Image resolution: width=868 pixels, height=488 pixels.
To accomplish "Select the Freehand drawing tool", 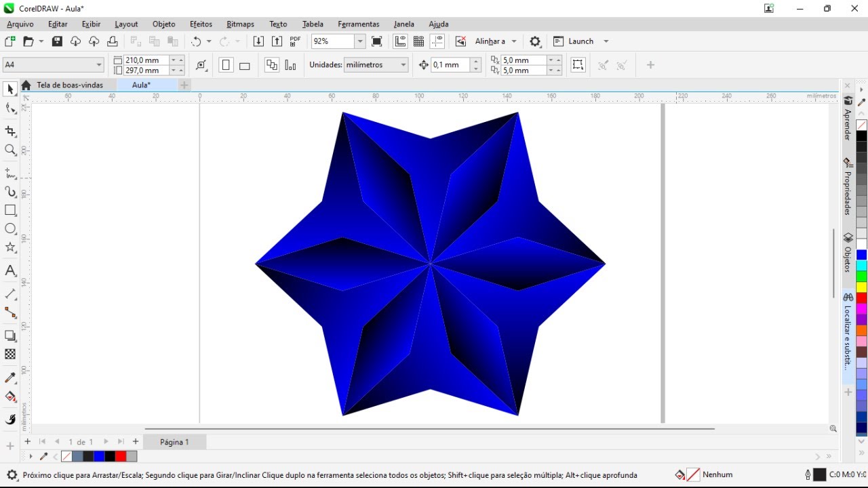I will 10,173.
